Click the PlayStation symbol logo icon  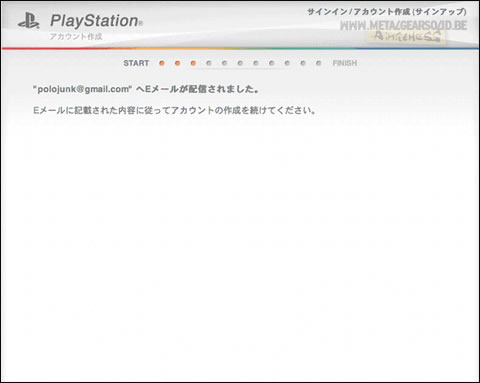tap(29, 21)
